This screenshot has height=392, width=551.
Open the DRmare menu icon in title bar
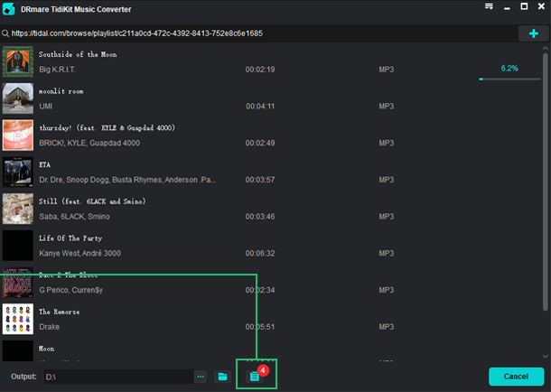489,6
